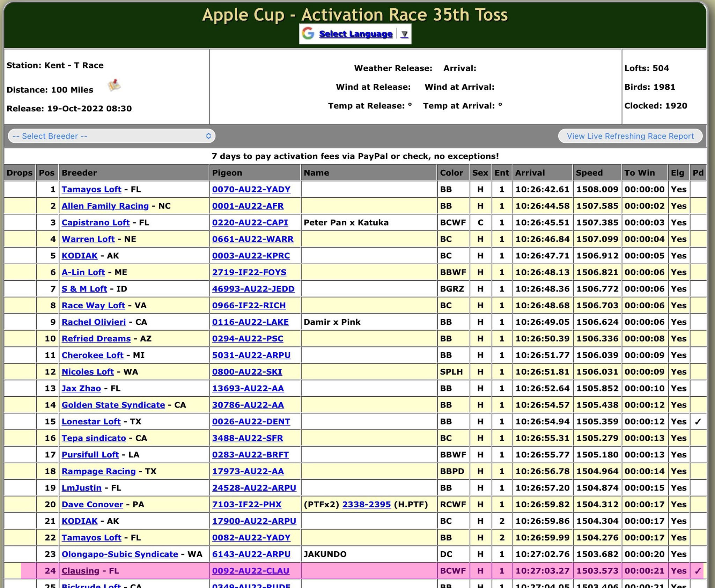Image resolution: width=715 pixels, height=588 pixels.
Task: Select the name Damir x Pink
Action: tap(332, 322)
